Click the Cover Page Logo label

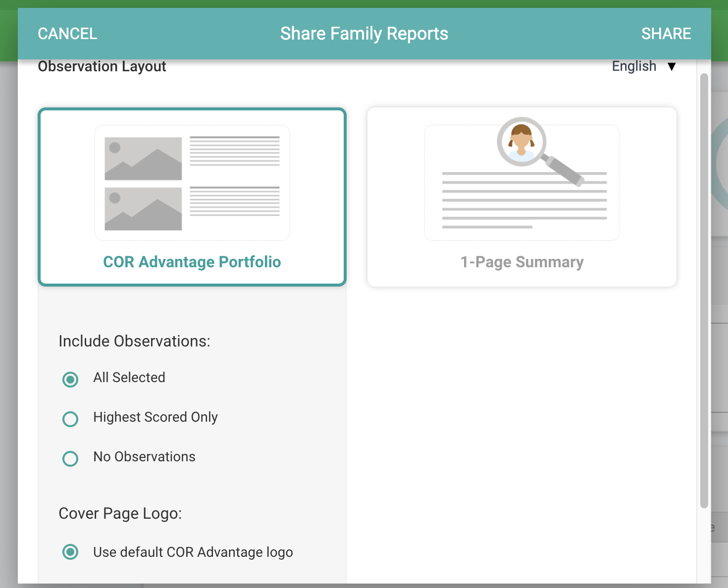click(x=120, y=514)
